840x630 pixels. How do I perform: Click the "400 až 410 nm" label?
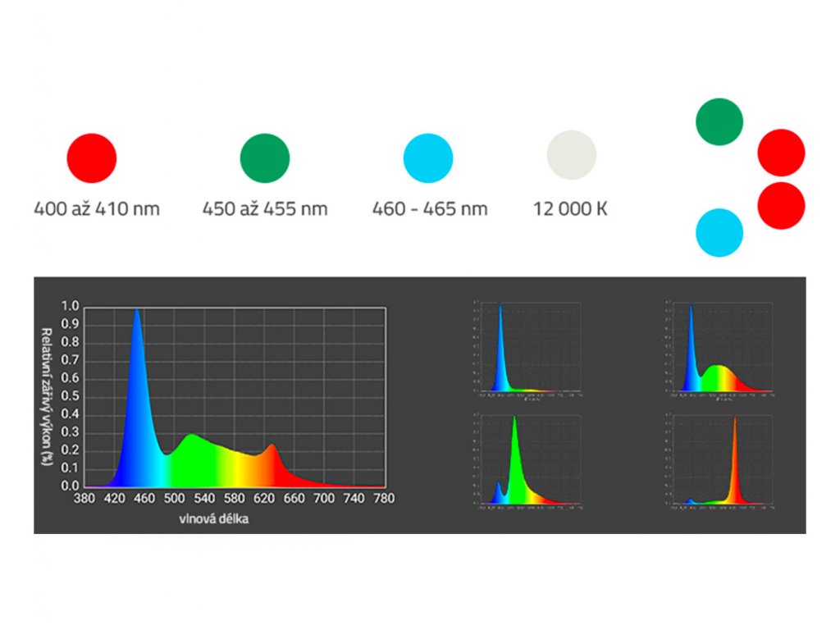(x=97, y=209)
